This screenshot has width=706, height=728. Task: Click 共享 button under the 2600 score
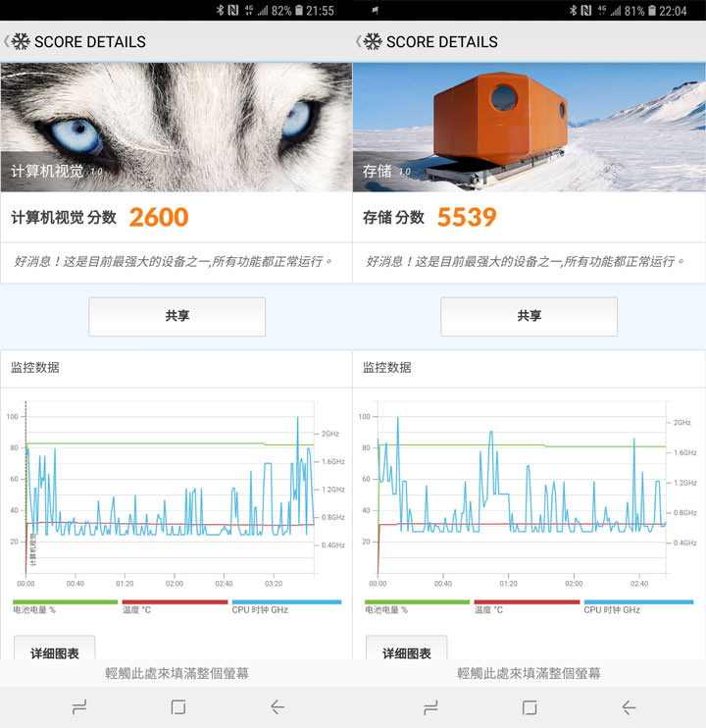[x=176, y=316]
